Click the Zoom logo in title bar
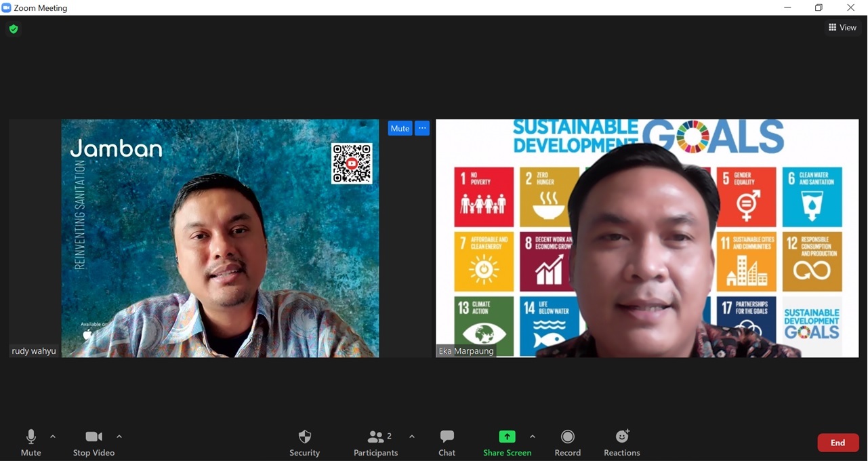Screen dimensions: 868x461 tap(7, 7)
